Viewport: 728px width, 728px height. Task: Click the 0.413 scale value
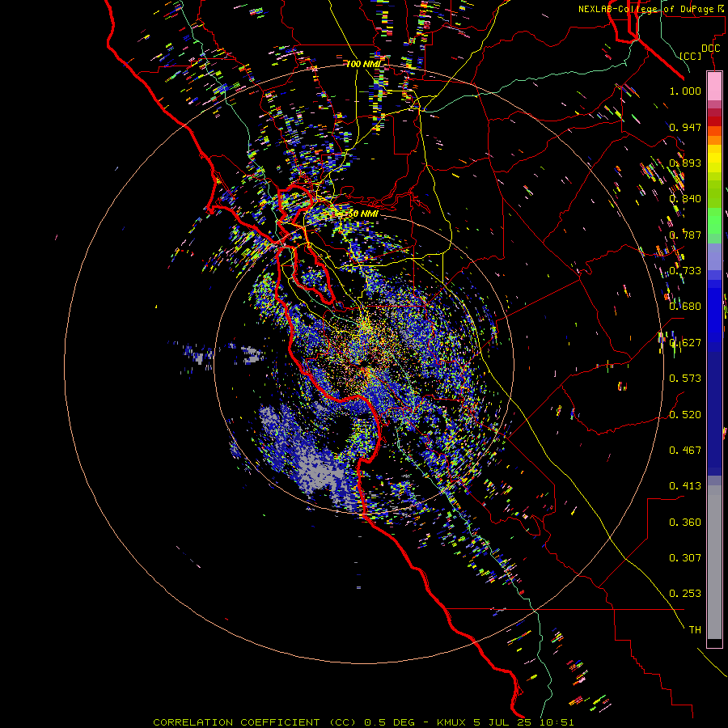(685, 486)
